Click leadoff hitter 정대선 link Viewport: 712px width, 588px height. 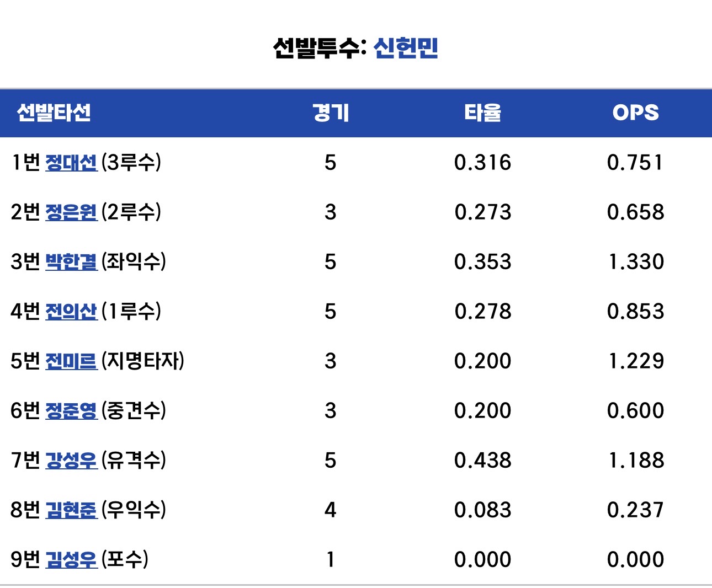(x=71, y=163)
